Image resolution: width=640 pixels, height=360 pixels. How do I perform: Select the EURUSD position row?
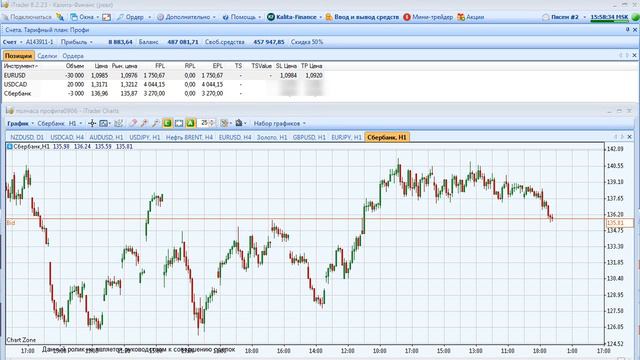pos(163,76)
